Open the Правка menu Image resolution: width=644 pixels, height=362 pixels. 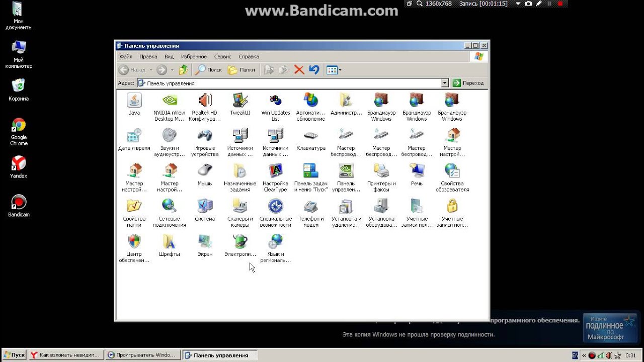coord(148,57)
